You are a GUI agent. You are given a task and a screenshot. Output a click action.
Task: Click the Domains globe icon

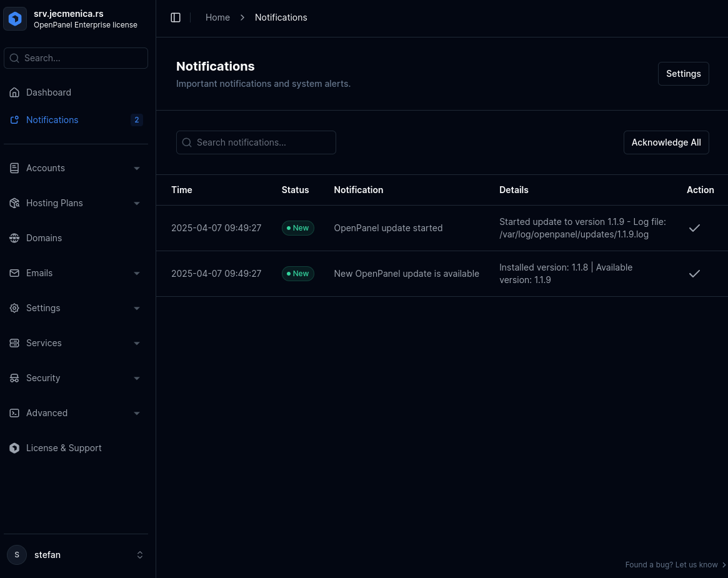pos(14,238)
